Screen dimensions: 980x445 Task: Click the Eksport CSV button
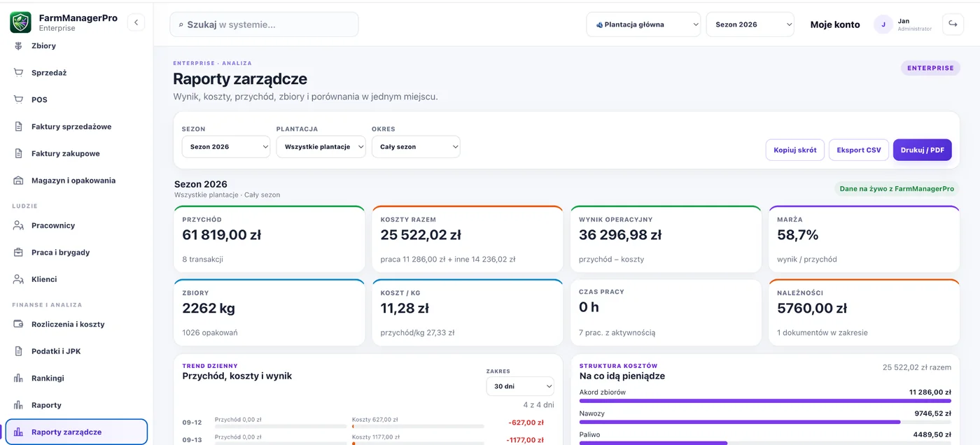coord(859,150)
